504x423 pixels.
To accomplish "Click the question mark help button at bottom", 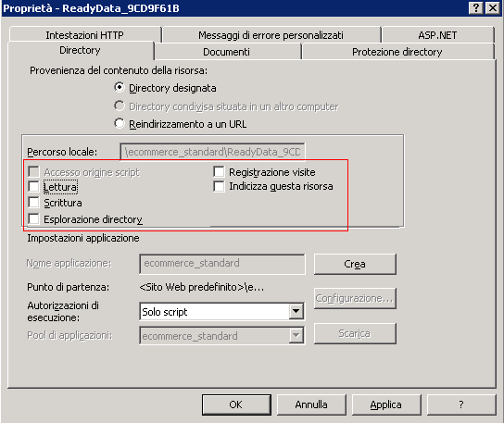I will (461, 404).
